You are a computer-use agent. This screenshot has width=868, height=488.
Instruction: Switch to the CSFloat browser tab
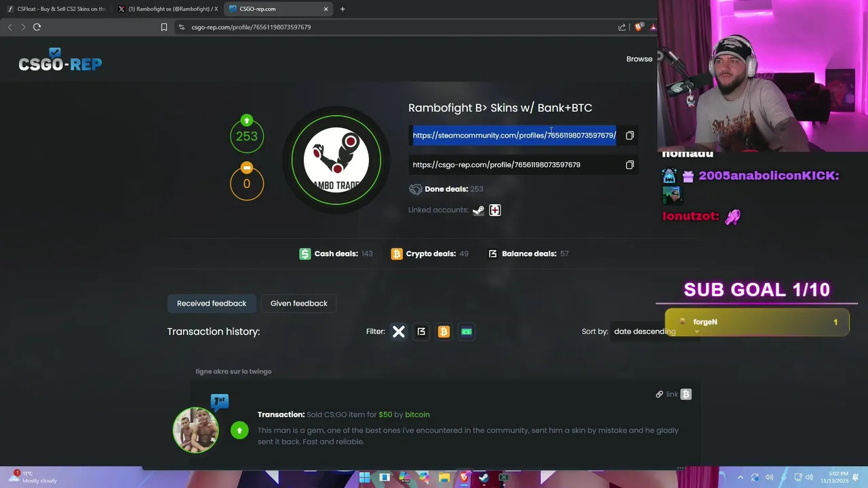(58, 9)
